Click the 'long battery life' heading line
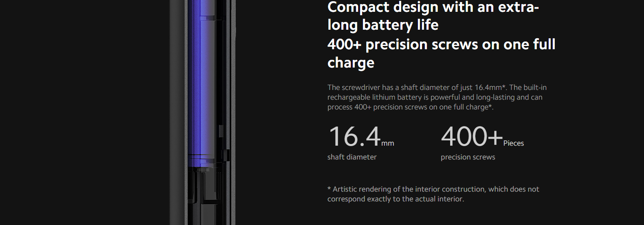The width and height of the screenshot is (644, 225). pos(383,25)
